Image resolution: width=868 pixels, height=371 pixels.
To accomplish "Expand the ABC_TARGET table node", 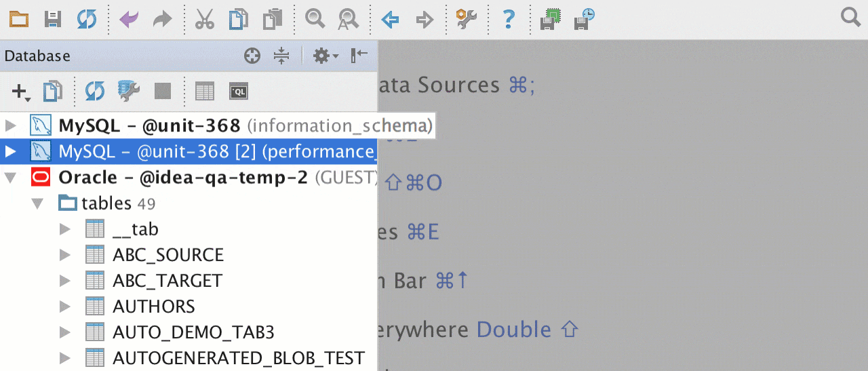I will [65, 281].
